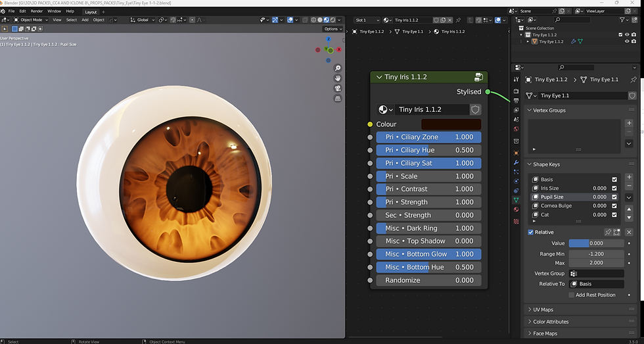This screenshot has height=344, width=644.
Task: Add a new shape key with plus
Action: coord(629,177)
